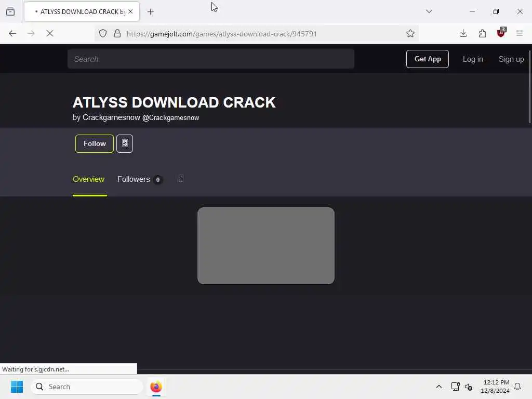The height and width of the screenshot is (399, 532).
Task: Follow the ATLYSS DOWNLOAD CRACK game
Action: [x=95, y=143]
